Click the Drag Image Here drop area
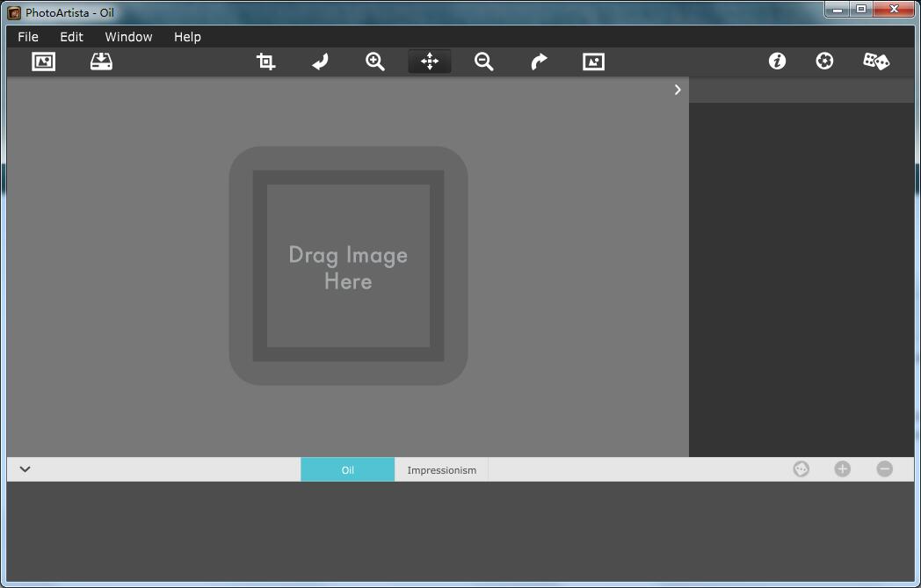The width and height of the screenshot is (921, 588). tap(348, 266)
